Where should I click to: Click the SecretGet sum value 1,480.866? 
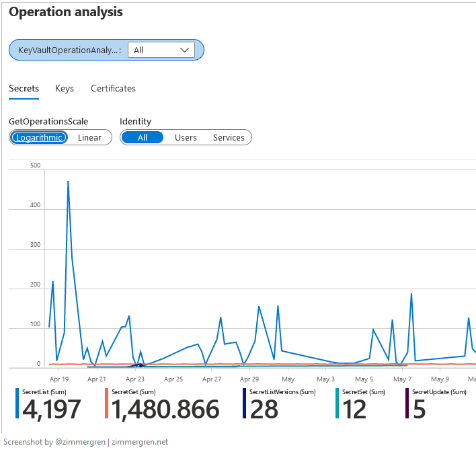point(165,409)
